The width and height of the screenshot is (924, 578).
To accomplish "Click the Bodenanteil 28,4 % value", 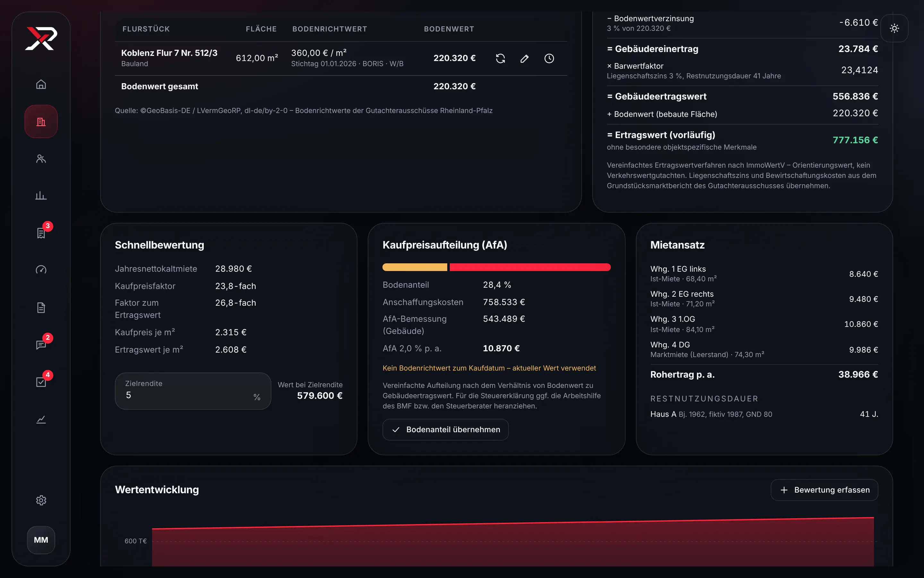I will (x=497, y=285).
